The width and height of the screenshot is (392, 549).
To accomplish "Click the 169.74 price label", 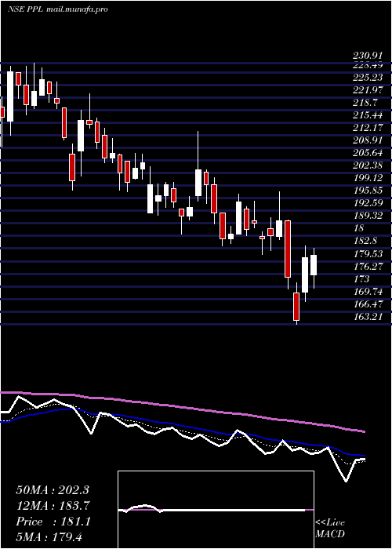I will click(368, 292).
